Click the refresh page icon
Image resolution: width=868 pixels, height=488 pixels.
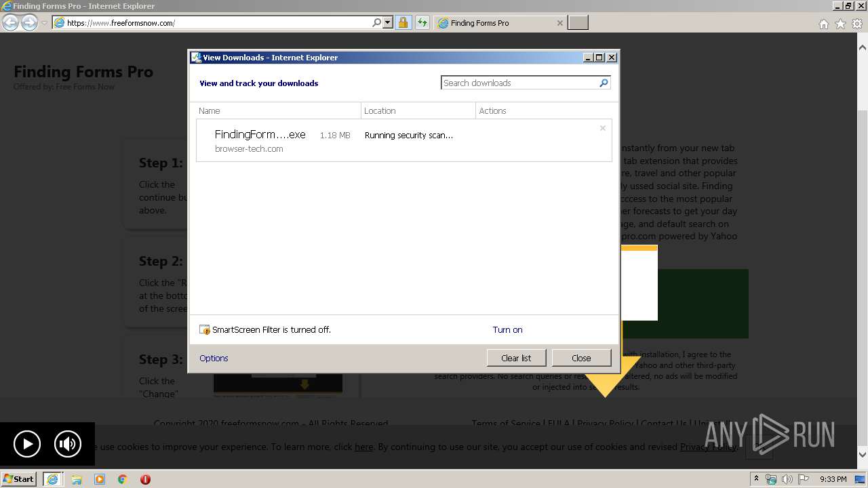pyautogui.click(x=422, y=22)
